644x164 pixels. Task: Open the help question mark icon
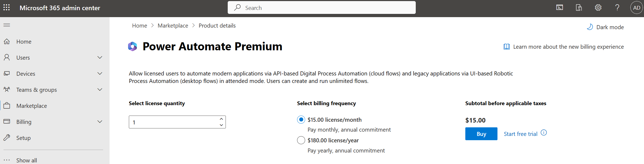pos(617,7)
